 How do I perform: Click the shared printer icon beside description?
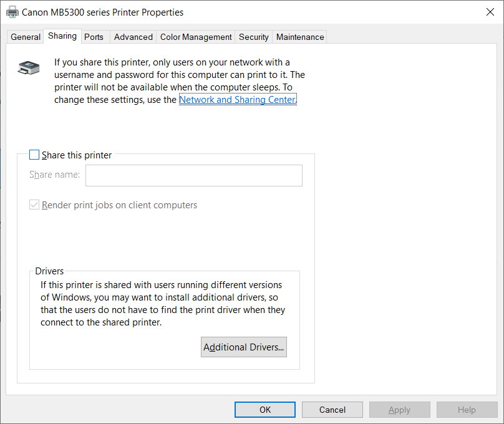[x=29, y=67]
